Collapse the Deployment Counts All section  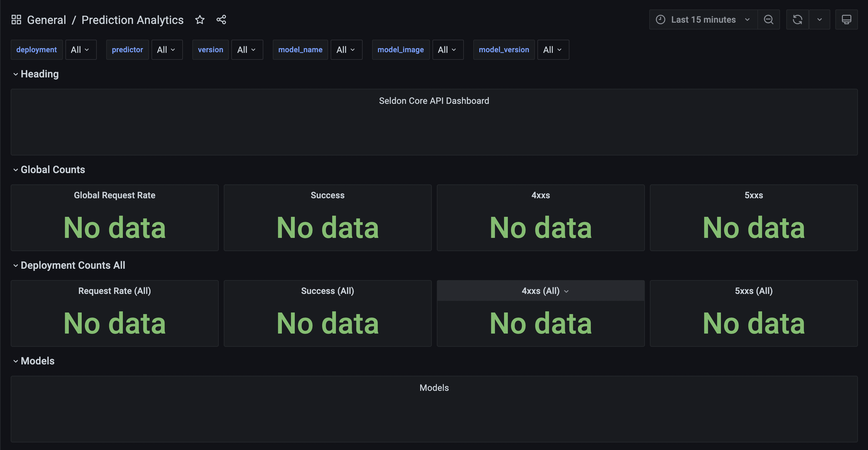pyautogui.click(x=14, y=265)
